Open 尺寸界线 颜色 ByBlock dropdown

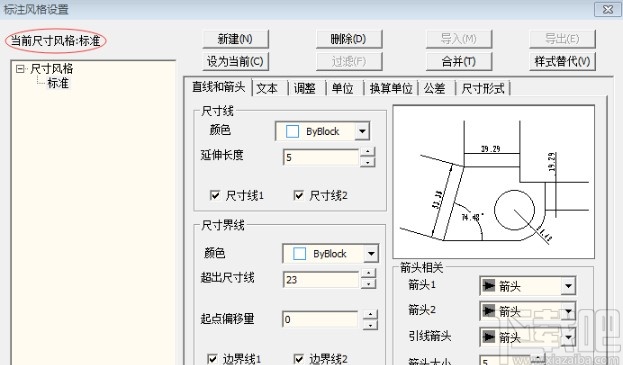click(371, 253)
